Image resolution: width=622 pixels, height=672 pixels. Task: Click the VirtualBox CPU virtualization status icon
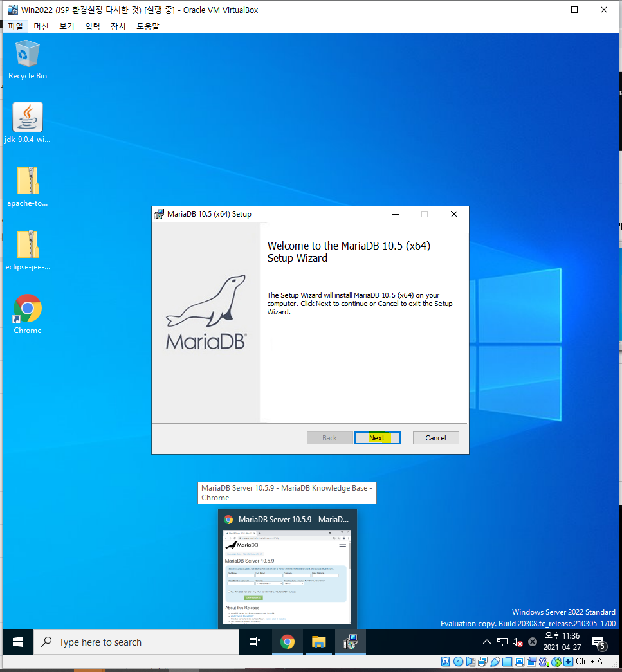click(x=544, y=661)
